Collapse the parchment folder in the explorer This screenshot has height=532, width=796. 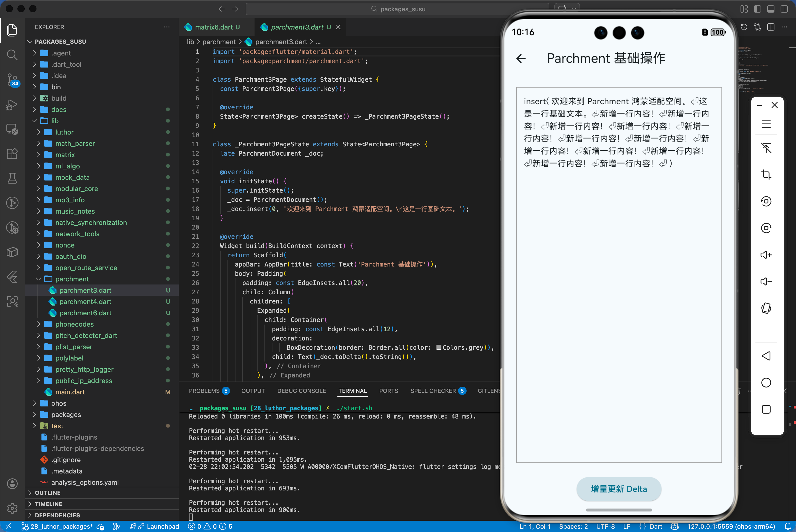[39, 279]
